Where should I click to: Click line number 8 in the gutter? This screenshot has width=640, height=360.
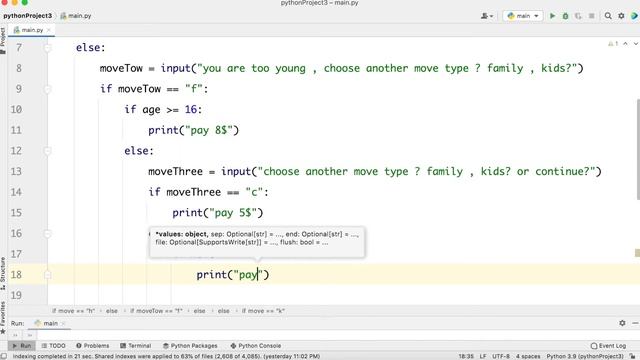click(18, 68)
